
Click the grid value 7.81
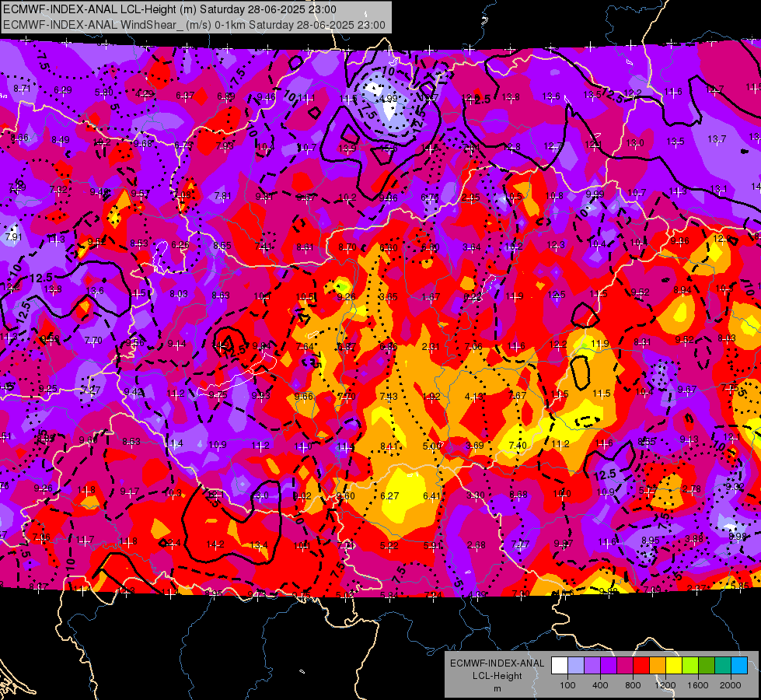223,196
